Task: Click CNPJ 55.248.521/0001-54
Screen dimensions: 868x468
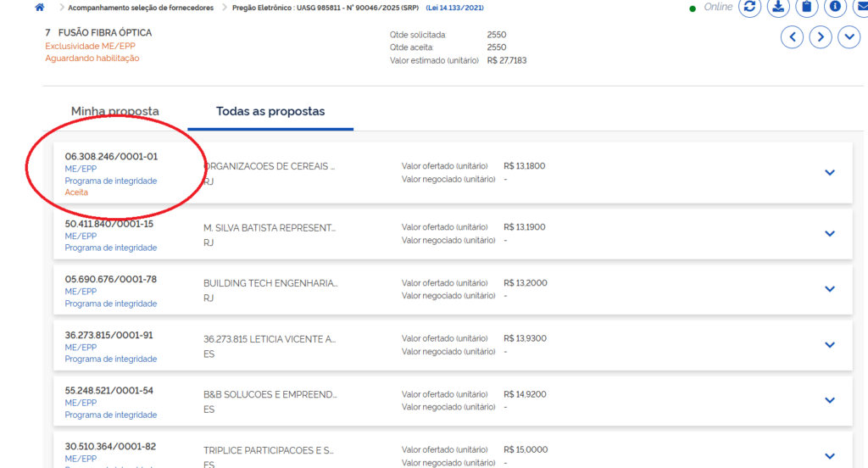Action: (x=109, y=391)
